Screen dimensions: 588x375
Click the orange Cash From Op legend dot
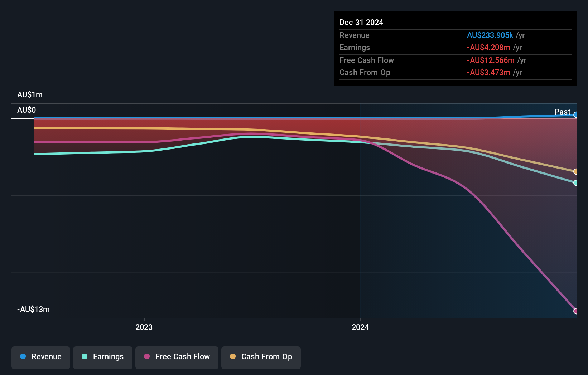point(233,356)
